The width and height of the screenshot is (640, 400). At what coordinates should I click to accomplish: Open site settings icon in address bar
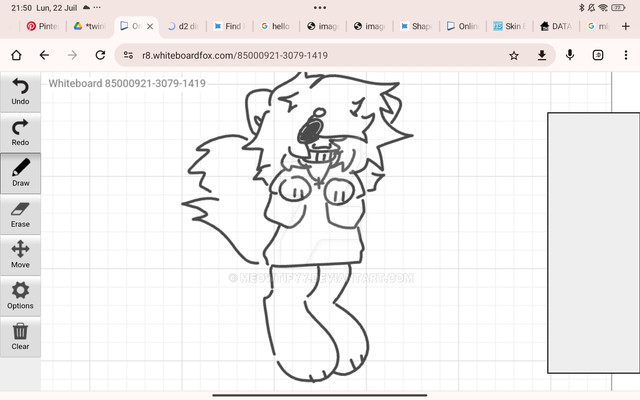[x=128, y=55]
